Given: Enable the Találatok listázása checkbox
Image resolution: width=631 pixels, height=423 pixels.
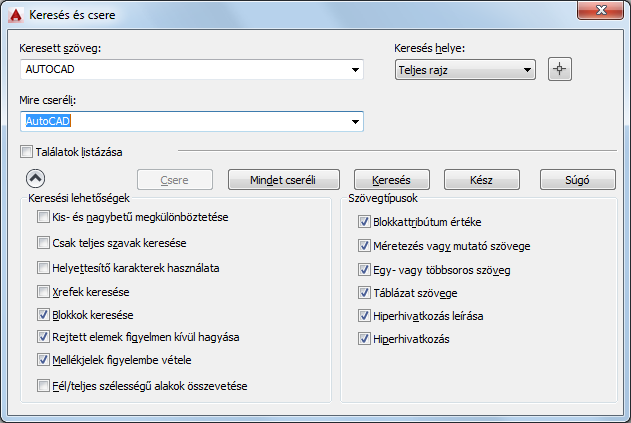Looking at the screenshot, I should click(x=26, y=152).
